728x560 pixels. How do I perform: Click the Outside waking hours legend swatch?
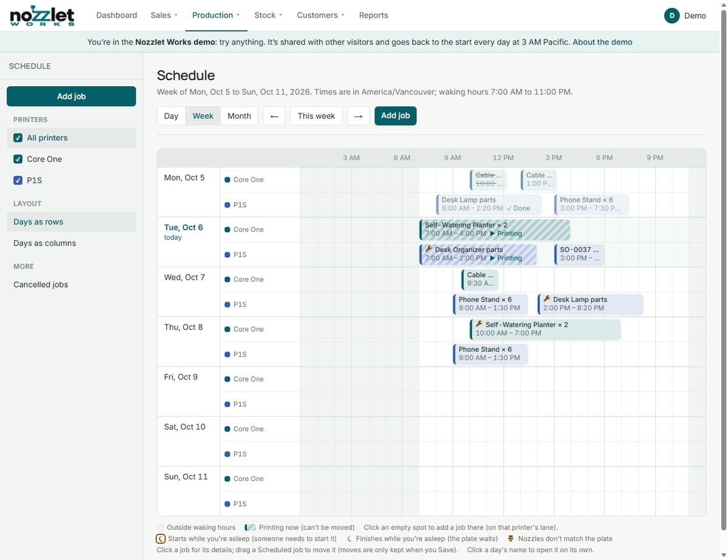(160, 528)
